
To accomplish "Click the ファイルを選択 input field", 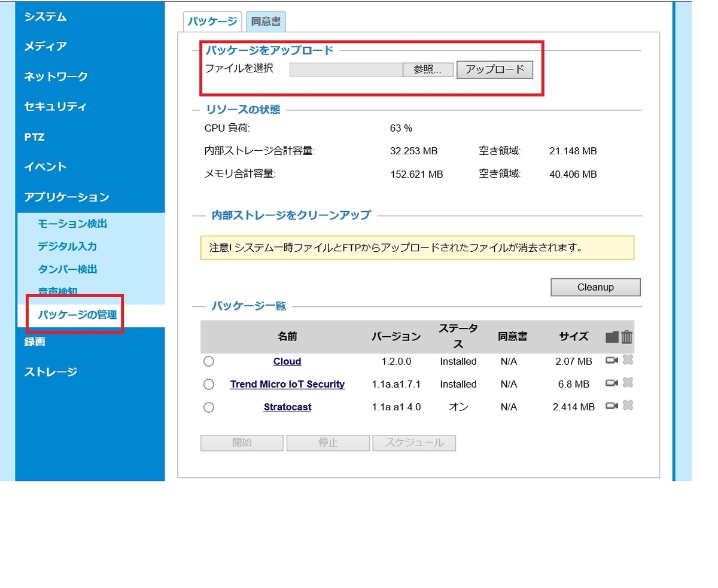I will coord(346,69).
